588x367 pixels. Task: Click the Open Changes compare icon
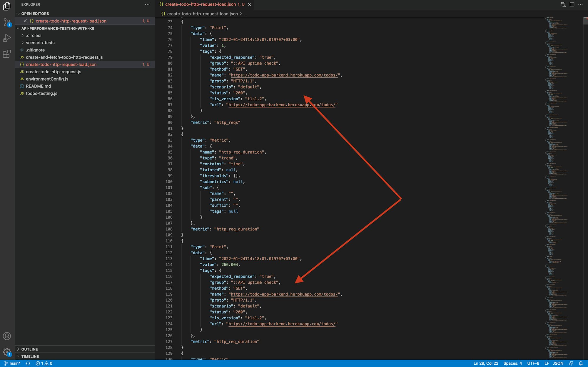click(x=563, y=4)
